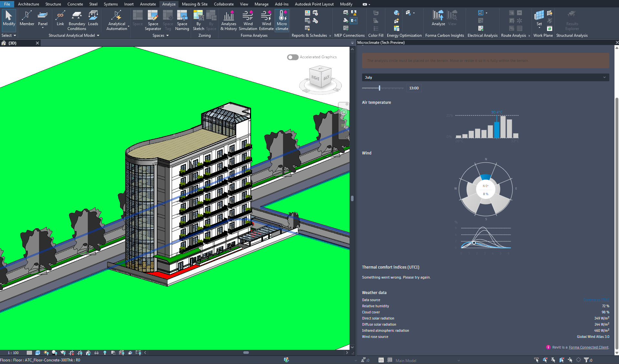Open the Space Naming tool
This screenshot has height=364, width=619.
(x=182, y=20)
